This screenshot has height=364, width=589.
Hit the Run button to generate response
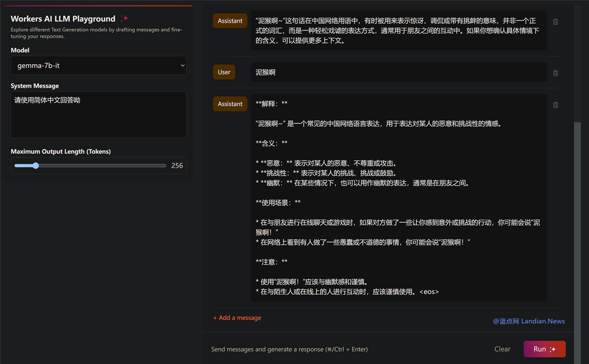click(x=544, y=349)
